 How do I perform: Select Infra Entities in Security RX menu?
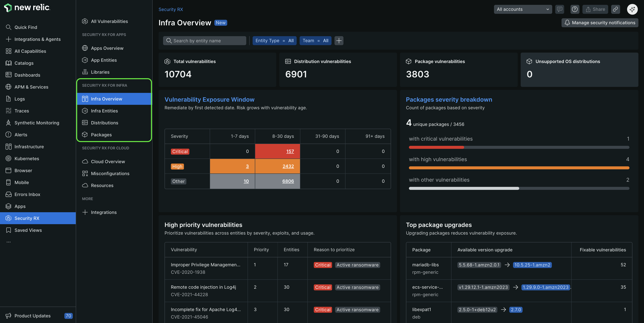pos(104,111)
